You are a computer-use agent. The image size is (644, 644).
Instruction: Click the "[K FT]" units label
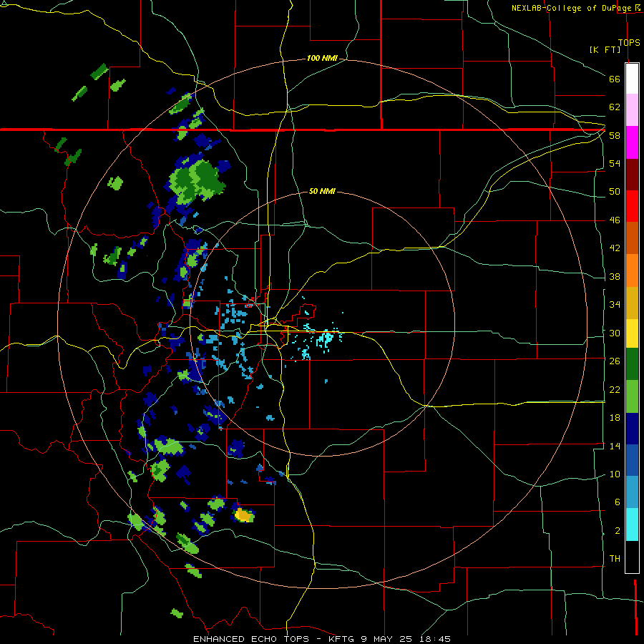pyautogui.click(x=605, y=49)
